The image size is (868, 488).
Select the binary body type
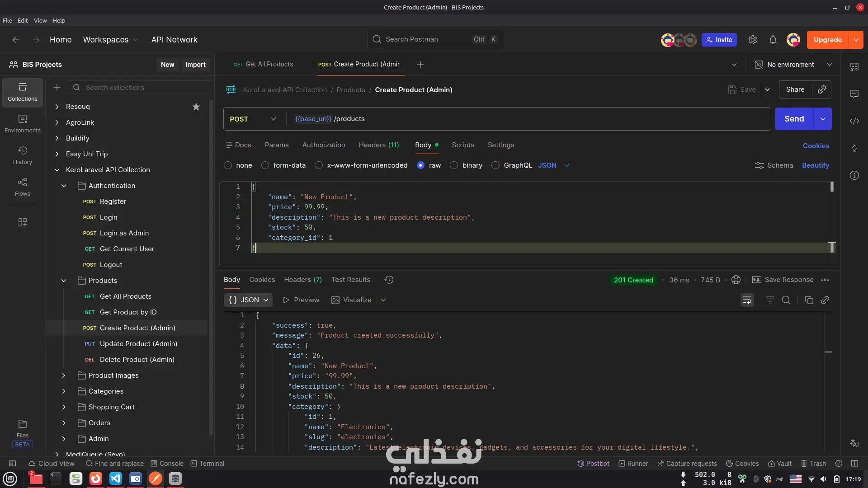click(454, 165)
